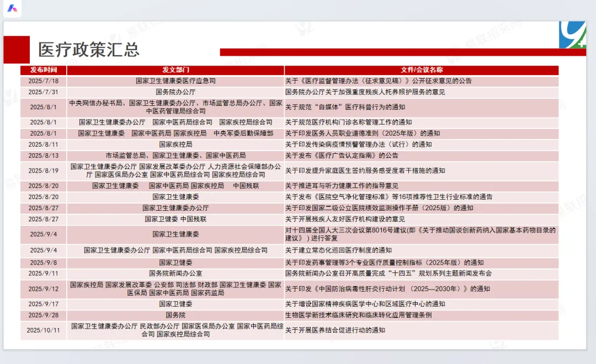596x364 pixels.
Task: Click title 关于建立常态化巡回医疗制度的通知
Action: click(x=338, y=250)
